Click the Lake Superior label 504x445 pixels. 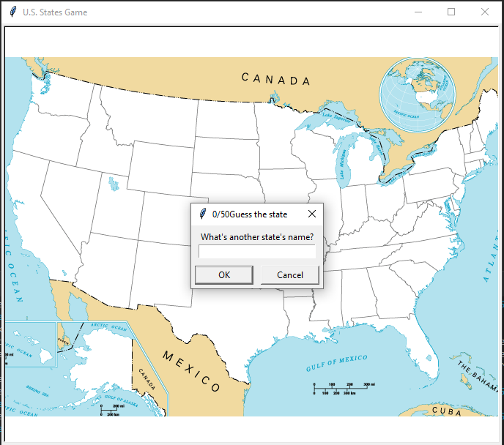(x=336, y=116)
